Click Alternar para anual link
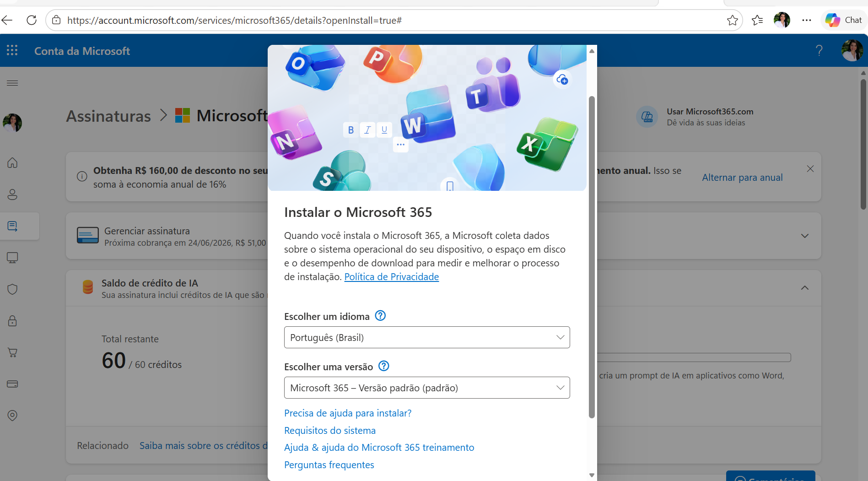The height and width of the screenshot is (481, 868). pyautogui.click(x=742, y=178)
